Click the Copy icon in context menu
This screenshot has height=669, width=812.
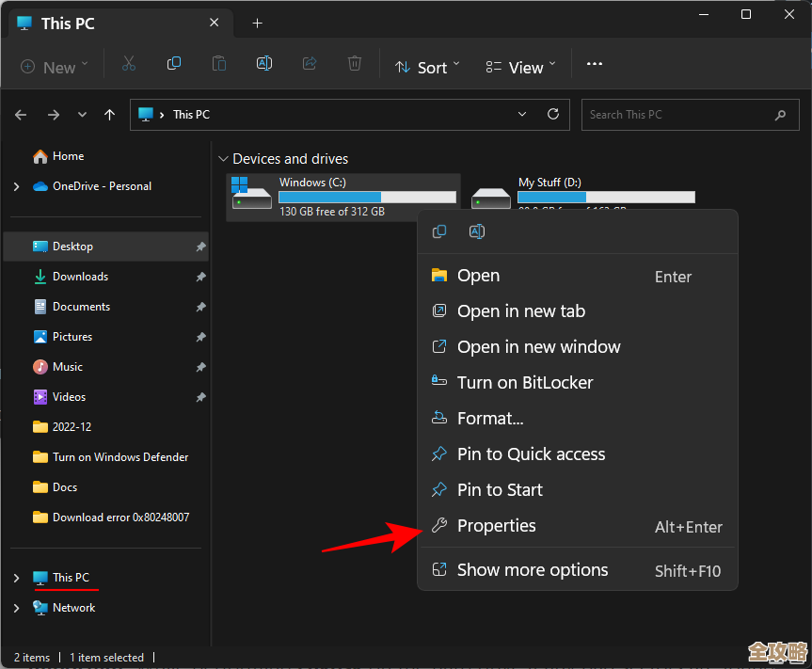pos(439,231)
